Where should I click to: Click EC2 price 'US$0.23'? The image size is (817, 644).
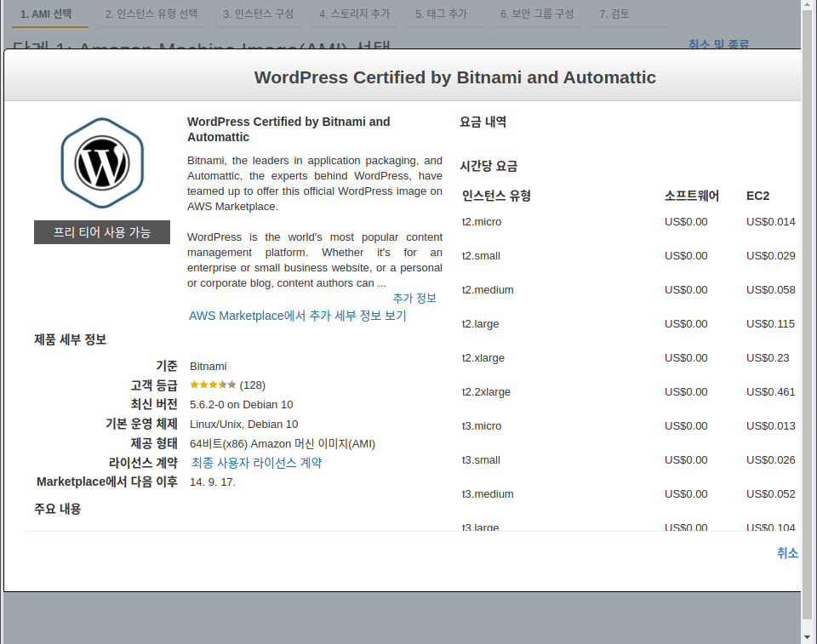[x=768, y=358]
